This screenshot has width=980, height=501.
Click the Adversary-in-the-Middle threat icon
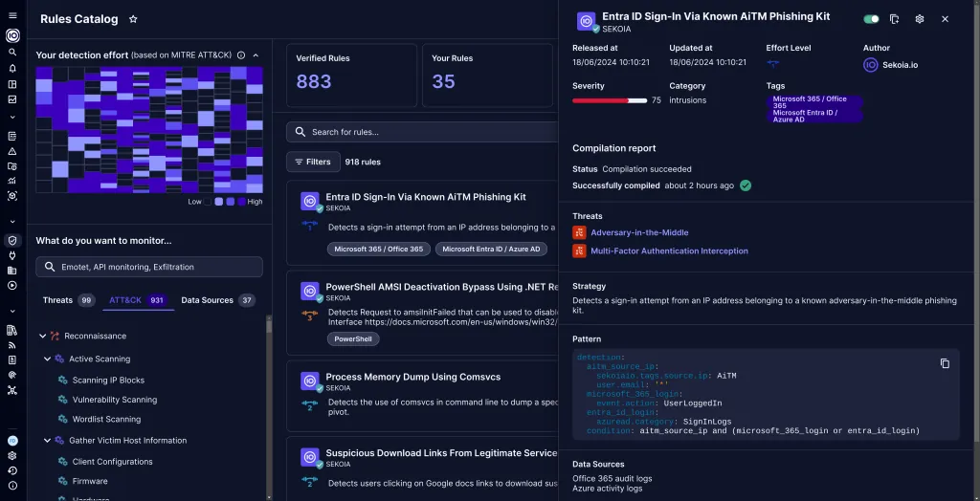tap(579, 232)
